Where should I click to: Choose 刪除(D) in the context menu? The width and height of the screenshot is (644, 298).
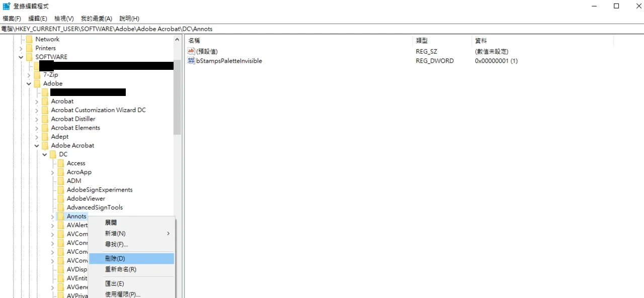[x=132, y=258]
